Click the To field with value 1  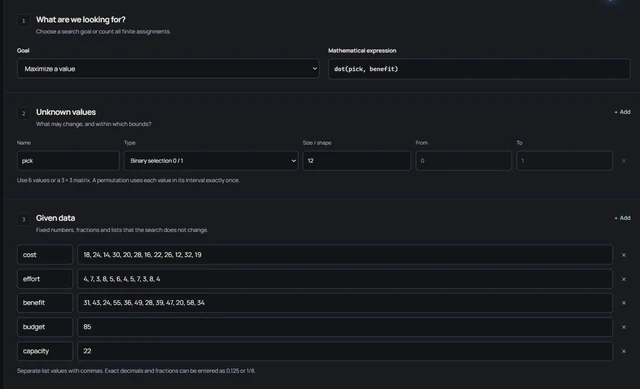tap(564, 161)
